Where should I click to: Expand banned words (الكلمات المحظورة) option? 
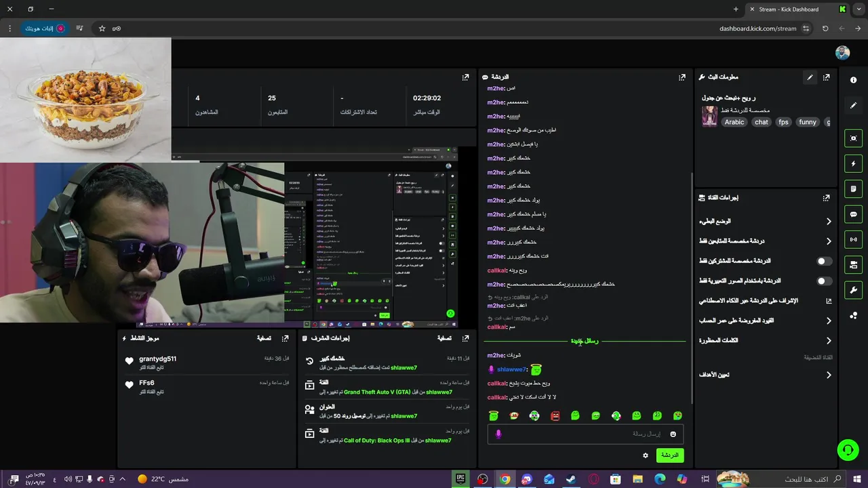829,341
